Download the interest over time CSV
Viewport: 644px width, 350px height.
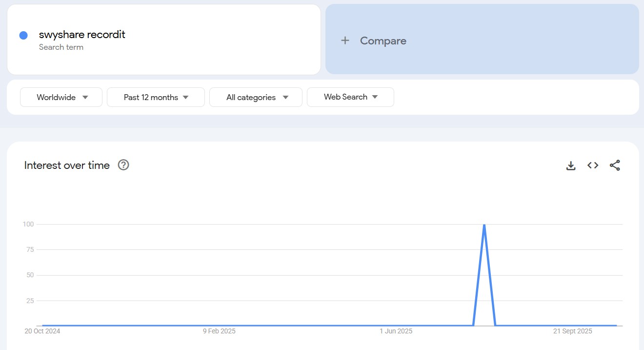(x=571, y=165)
